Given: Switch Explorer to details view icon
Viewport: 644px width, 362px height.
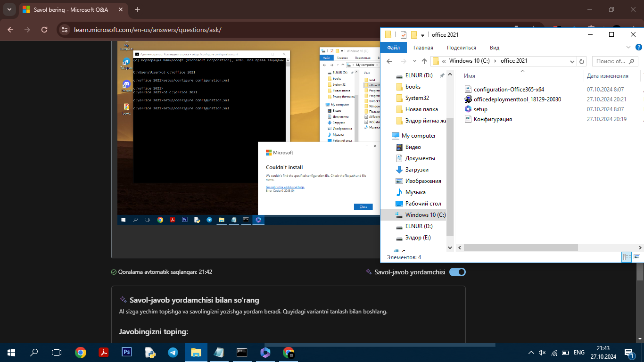Looking at the screenshot, I should (x=627, y=257).
